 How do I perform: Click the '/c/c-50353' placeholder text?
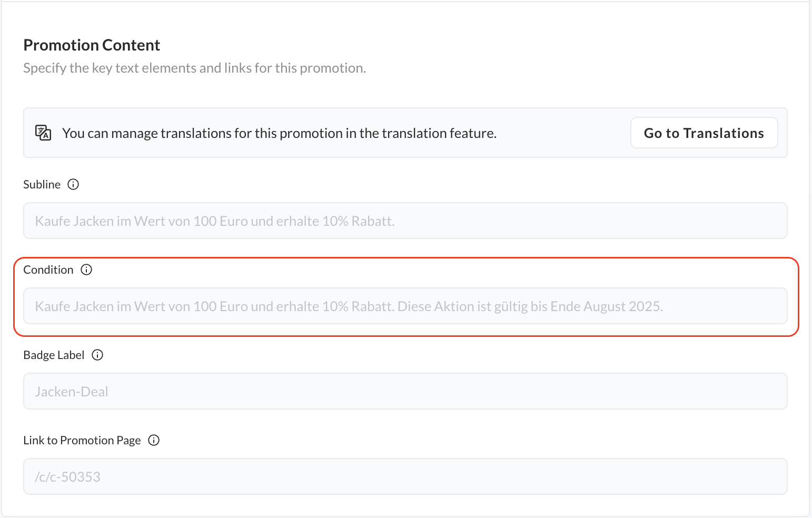tap(68, 477)
